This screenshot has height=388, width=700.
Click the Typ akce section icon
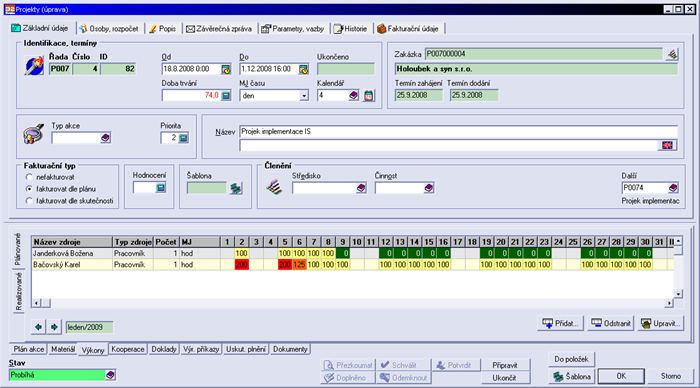(x=33, y=134)
